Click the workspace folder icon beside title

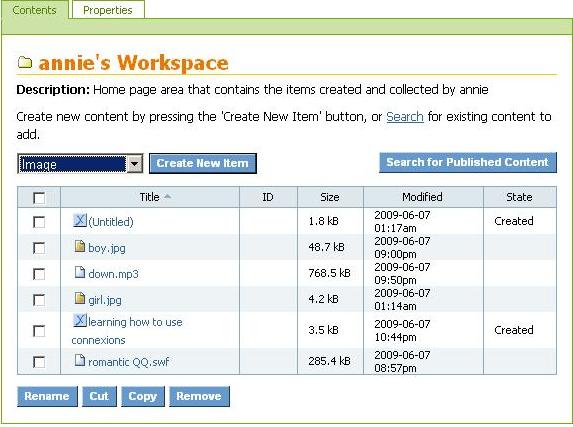[25, 63]
